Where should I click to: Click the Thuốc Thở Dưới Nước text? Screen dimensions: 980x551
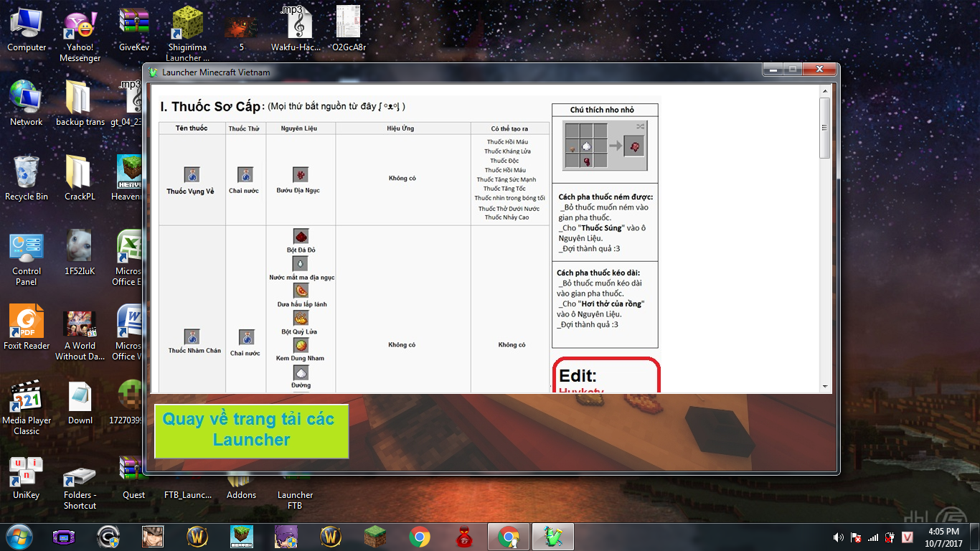click(x=509, y=209)
